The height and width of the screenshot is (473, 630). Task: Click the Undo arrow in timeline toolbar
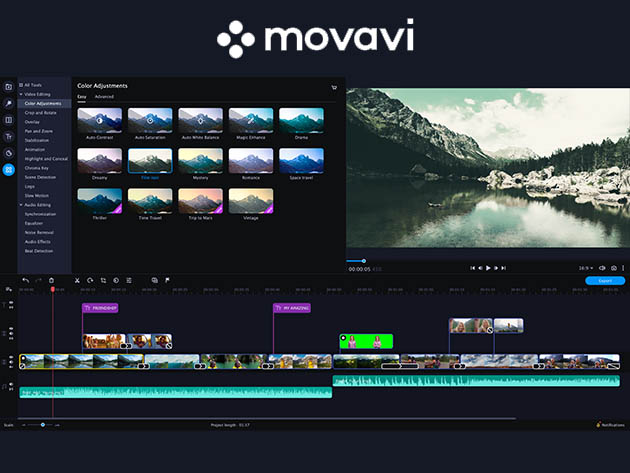click(26, 280)
